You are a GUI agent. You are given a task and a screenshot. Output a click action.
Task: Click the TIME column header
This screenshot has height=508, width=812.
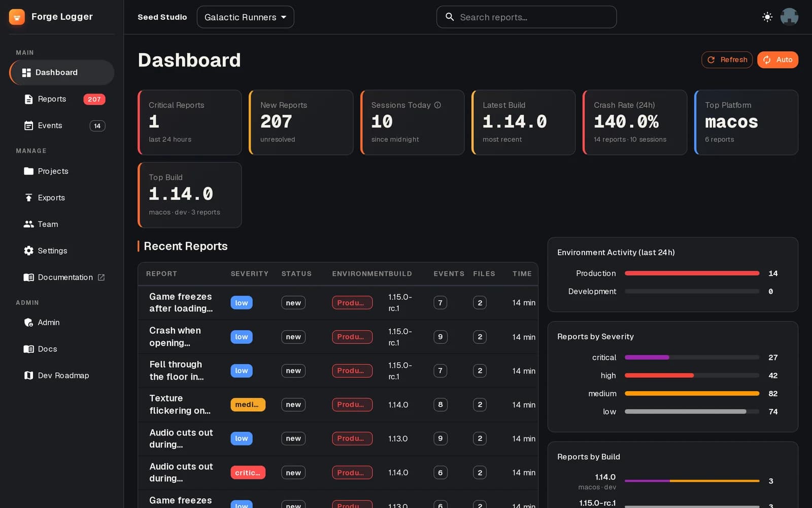[x=522, y=274]
